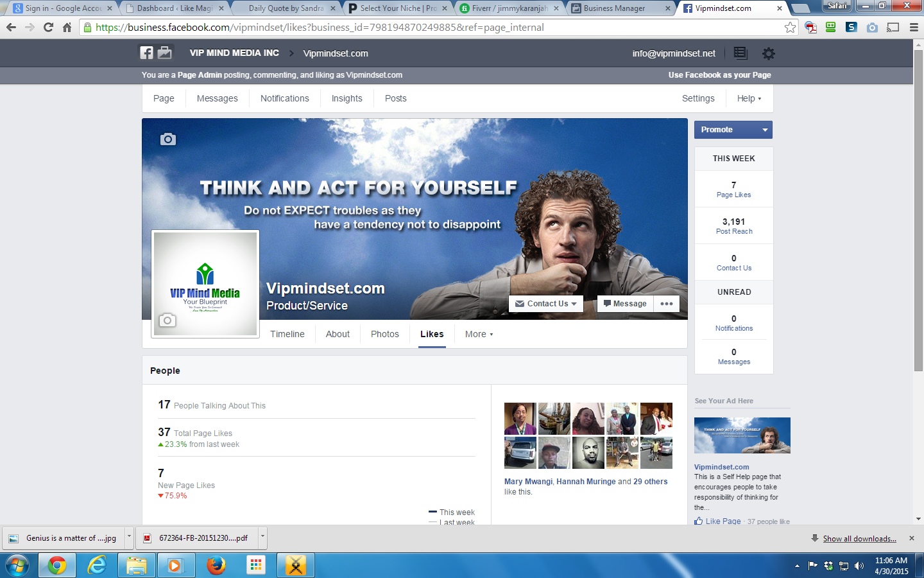Select the Likes tab
This screenshot has width=924, height=578.
[x=432, y=334]
